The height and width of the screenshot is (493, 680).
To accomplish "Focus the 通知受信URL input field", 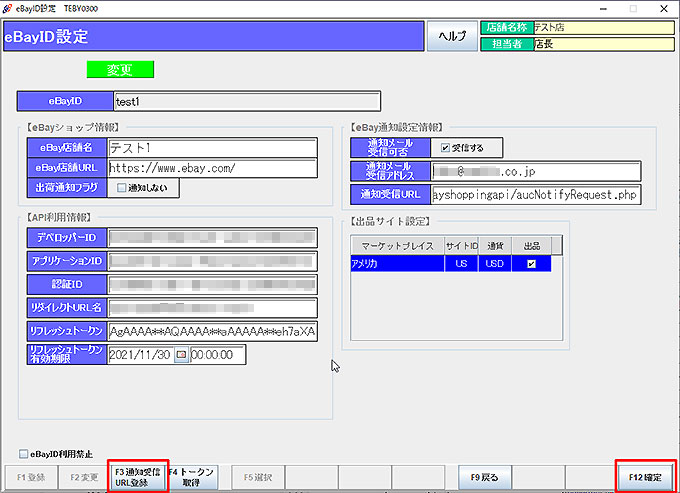I will pos(535,194).
